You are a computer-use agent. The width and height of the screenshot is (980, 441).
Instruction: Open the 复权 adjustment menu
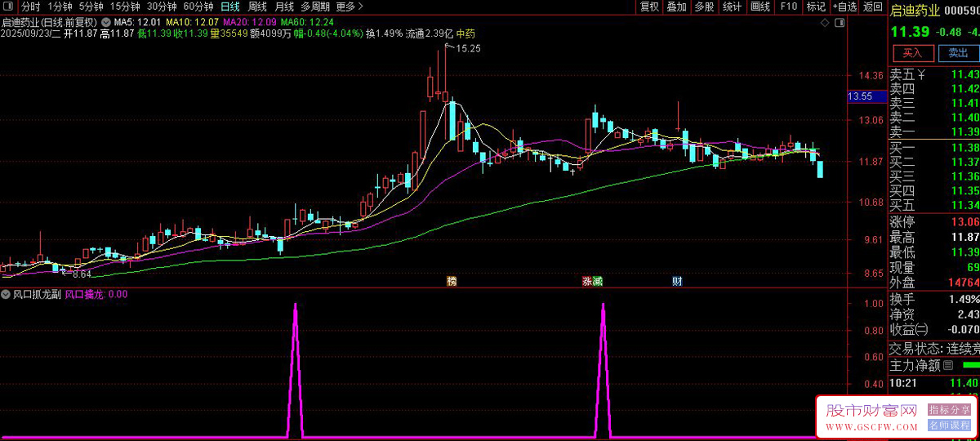[649, 7]
